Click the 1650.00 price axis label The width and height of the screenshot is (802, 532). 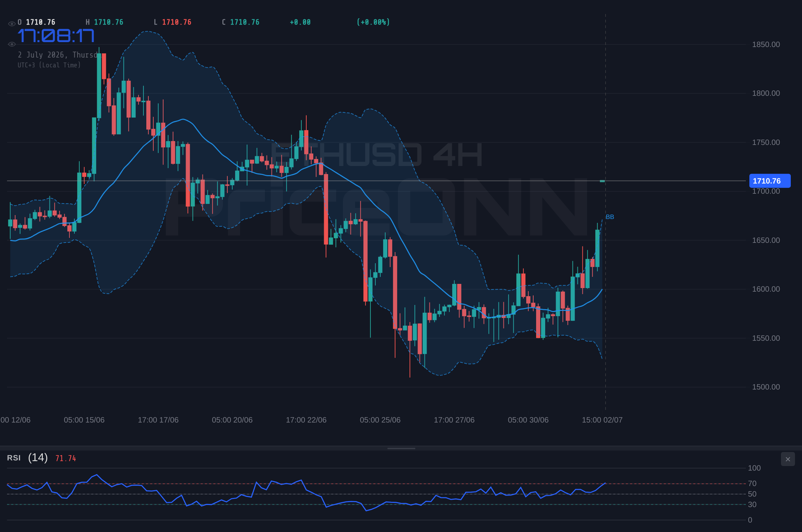click(x=766, y=240)
